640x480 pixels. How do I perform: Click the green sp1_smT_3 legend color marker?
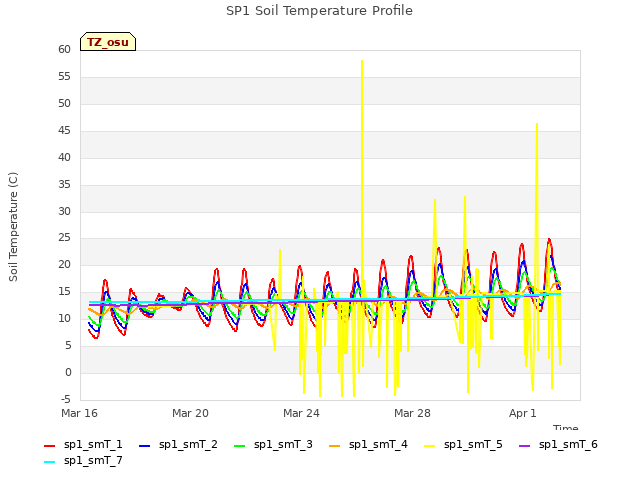click(x=240, y=446)
